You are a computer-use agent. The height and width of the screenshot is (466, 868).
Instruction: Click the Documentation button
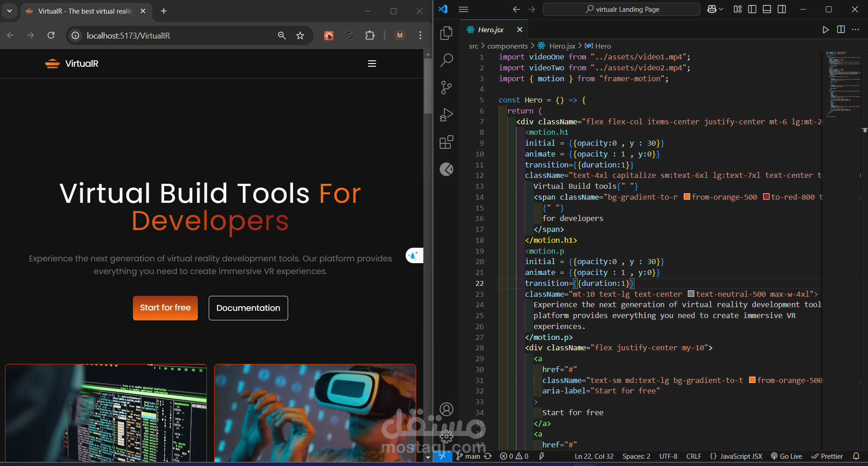click(248, 308)
